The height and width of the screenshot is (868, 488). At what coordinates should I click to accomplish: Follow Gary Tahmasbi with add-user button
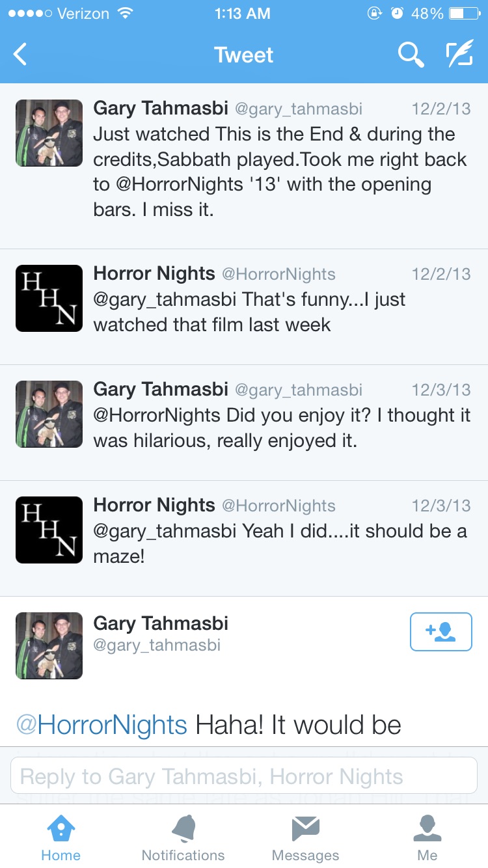tap(441, 631)
